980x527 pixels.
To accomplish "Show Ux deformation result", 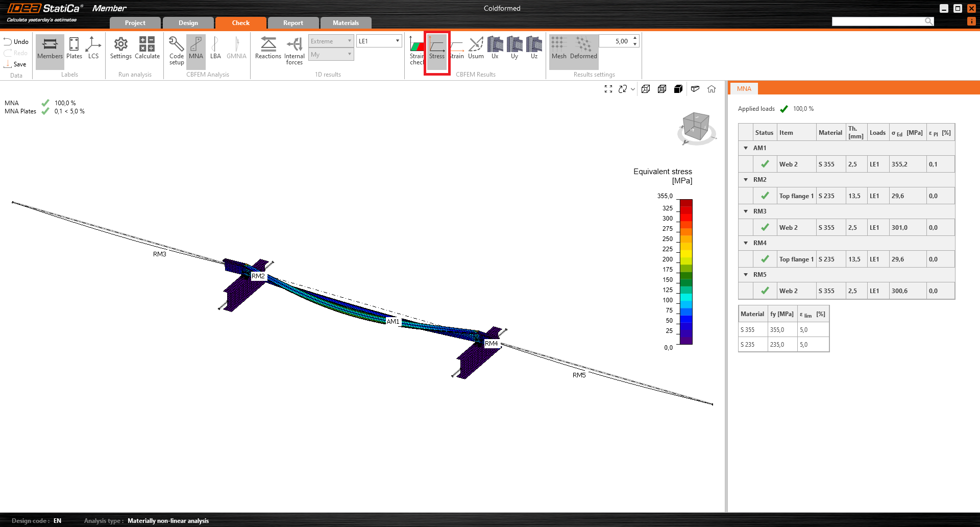I will click(x=495, y=48).
